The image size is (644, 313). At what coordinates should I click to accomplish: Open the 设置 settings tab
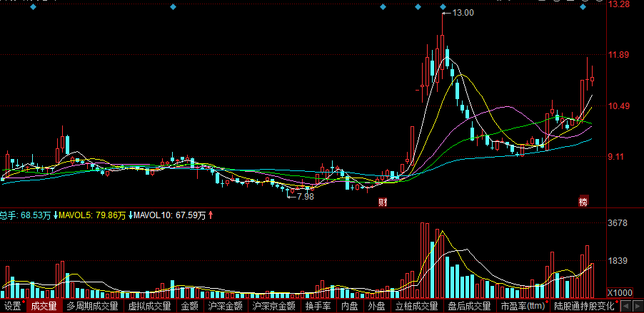coord(13,306)
